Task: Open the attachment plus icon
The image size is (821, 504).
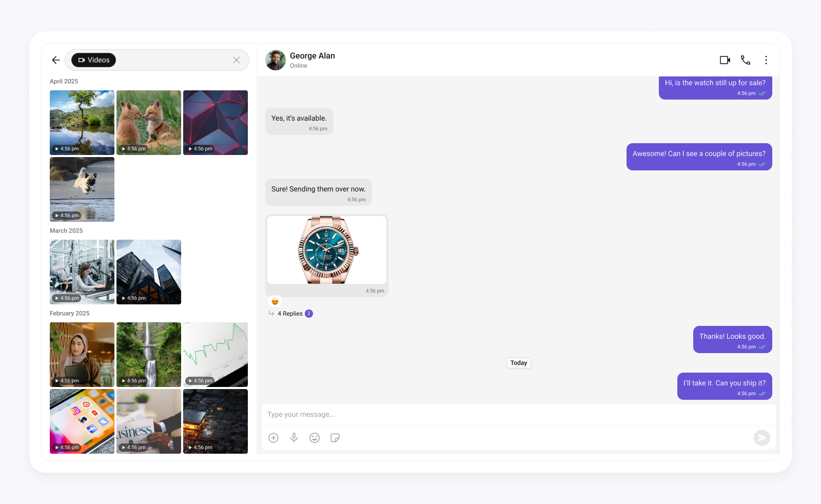Action: 273,438
